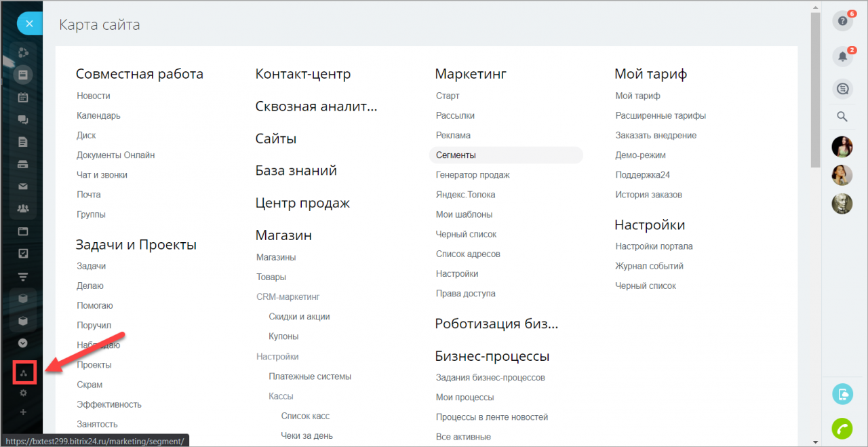Open the База знаний section

[296, 170]
